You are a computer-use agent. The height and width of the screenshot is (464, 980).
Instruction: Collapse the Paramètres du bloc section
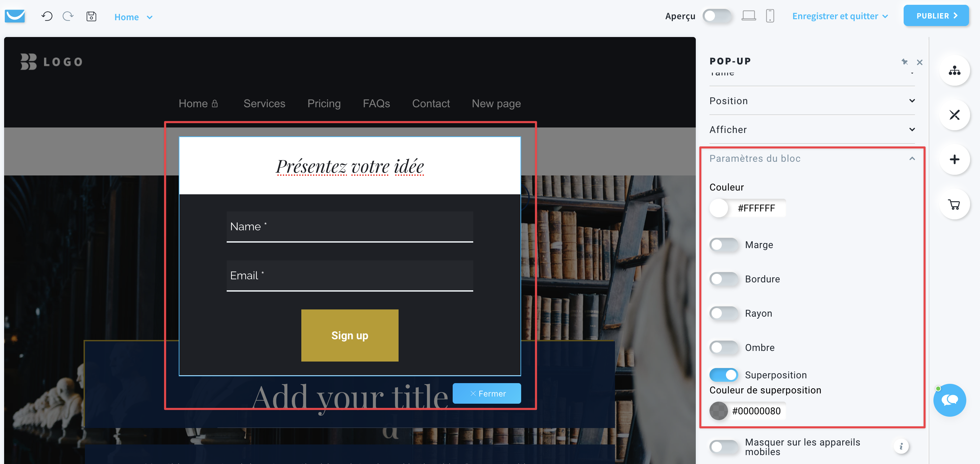coord(912,158)
